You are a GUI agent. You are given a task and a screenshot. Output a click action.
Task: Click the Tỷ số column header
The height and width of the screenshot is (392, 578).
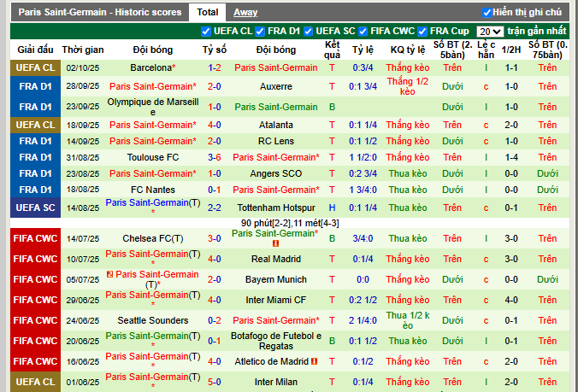pos(214,50)
